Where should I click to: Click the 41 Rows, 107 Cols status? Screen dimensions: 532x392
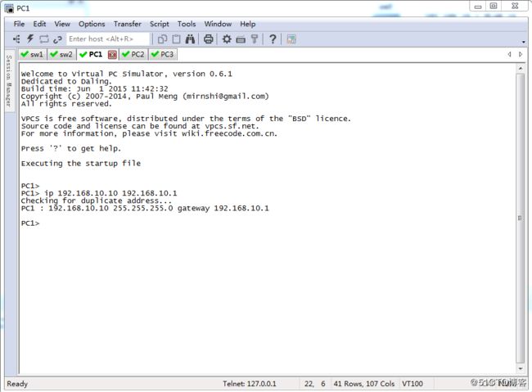coord(363,384)
